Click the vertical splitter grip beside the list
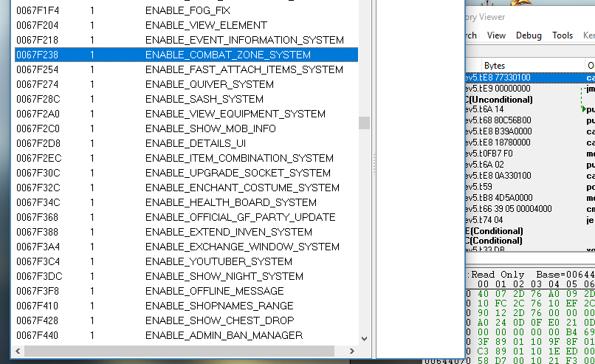 374,164
